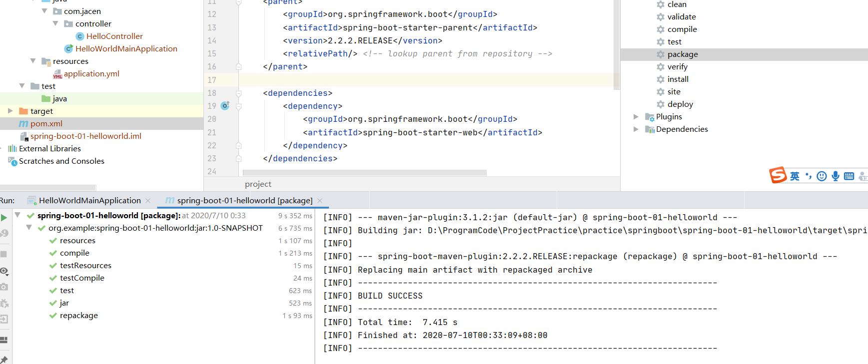Screen dimensions: 868x364
Task: Click the Sogou input method logo
Action: (x=778, y=175)
